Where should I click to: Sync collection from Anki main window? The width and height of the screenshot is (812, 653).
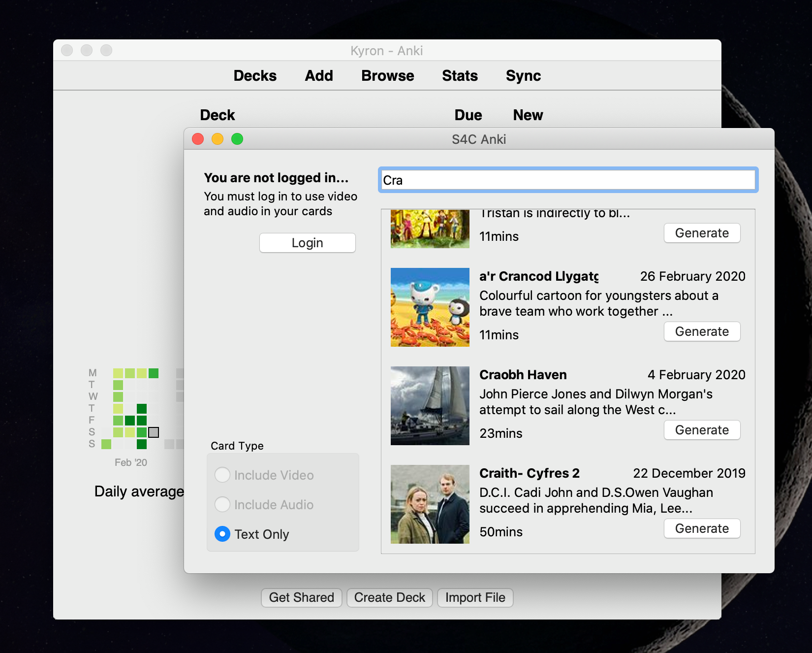click(523, 76)
